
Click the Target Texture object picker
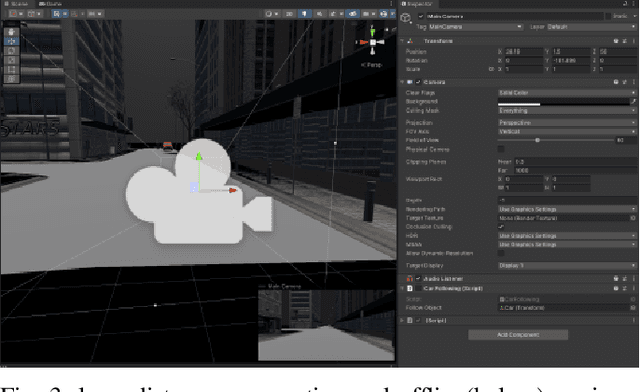click(x=633, y=218)
